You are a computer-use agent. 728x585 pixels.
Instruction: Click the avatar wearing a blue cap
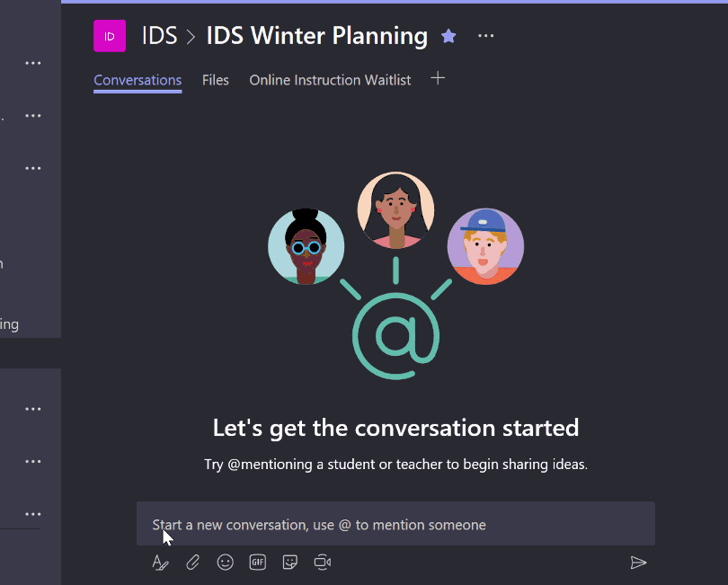[x=485, y=246]
